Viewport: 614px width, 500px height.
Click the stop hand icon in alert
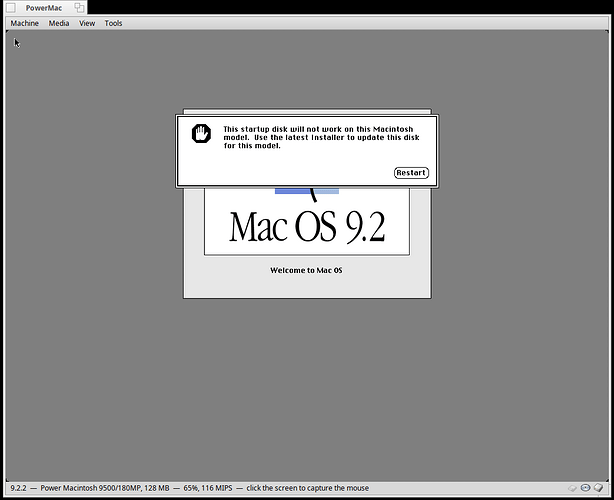pos(201,134)
